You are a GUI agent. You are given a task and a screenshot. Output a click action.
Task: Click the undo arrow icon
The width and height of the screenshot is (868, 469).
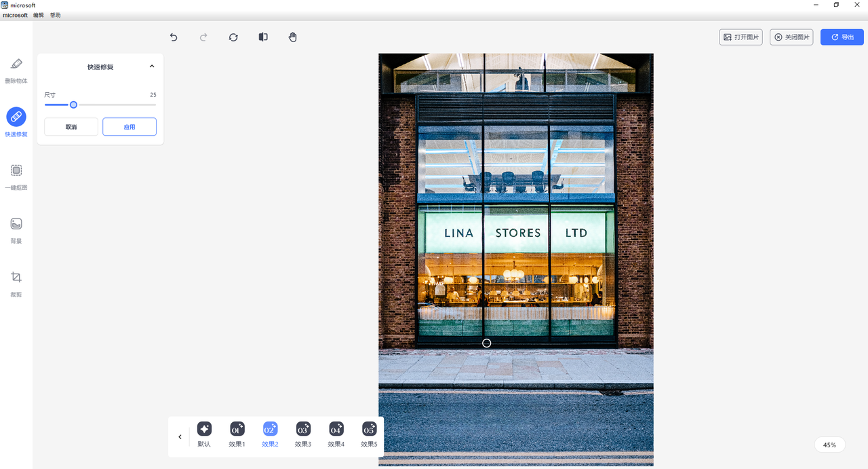click(174, 37)
